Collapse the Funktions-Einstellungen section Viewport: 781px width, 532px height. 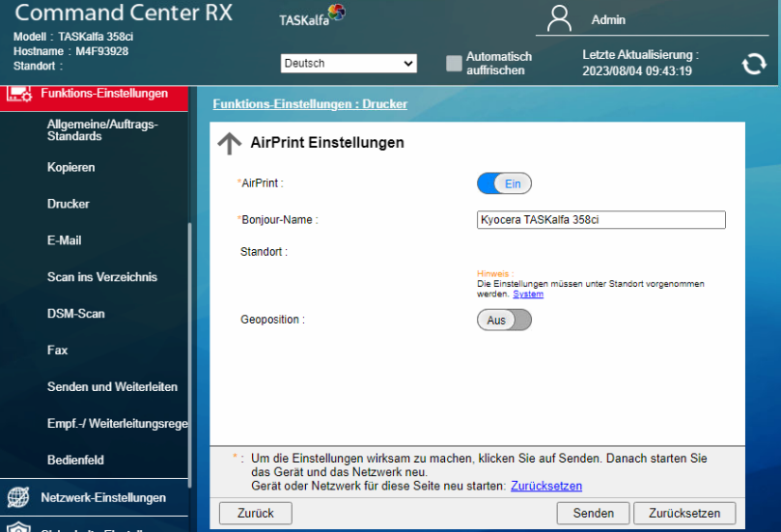(104, 94)
